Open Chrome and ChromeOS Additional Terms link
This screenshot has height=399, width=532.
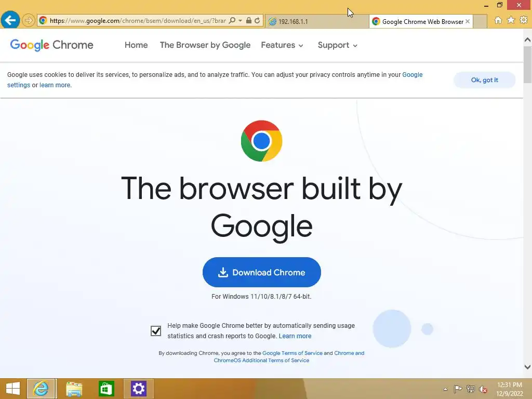[289, 356]
